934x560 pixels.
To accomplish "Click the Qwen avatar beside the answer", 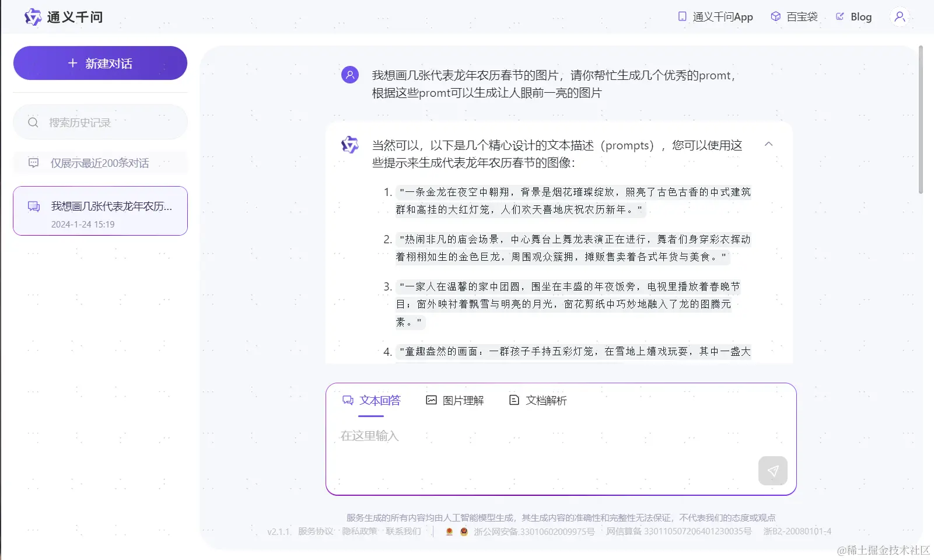I will [350, 145].
